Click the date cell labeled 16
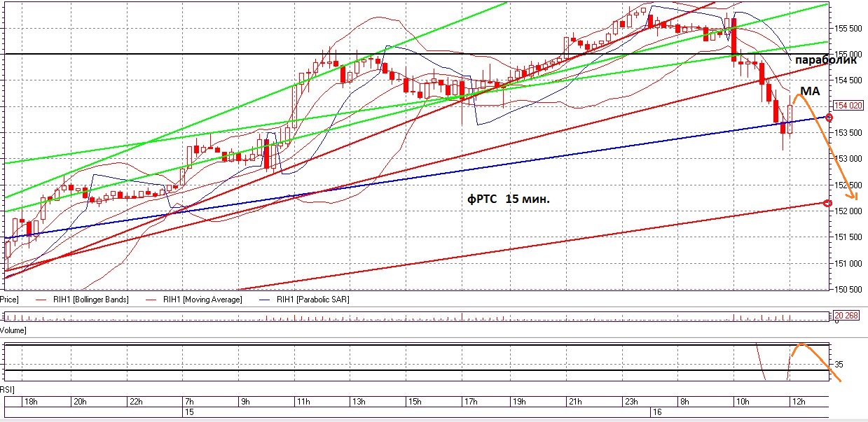Viewport: 868px width, 422px height. pos(656,413)
